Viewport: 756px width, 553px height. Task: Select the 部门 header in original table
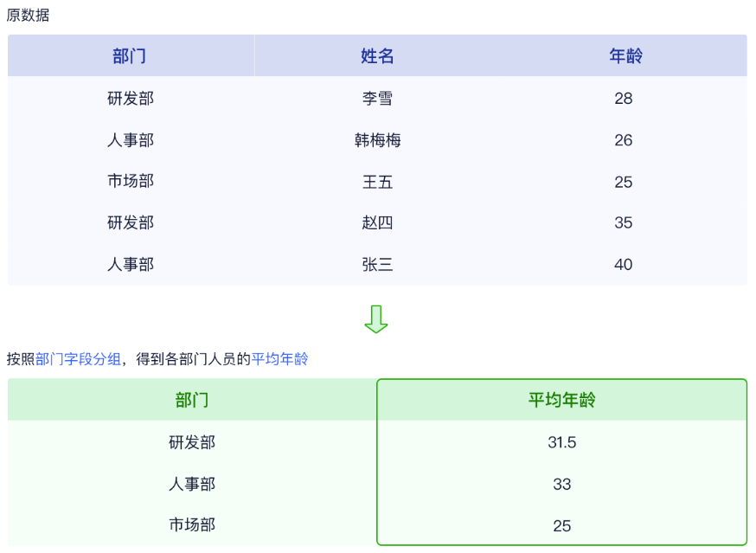point(130,56)
